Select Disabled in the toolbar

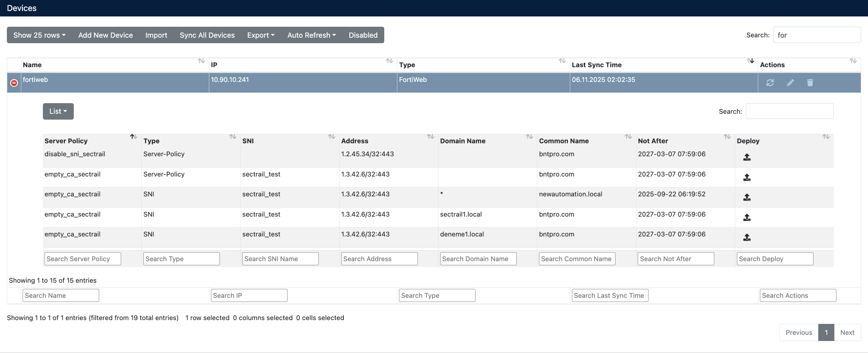point(363,35)
